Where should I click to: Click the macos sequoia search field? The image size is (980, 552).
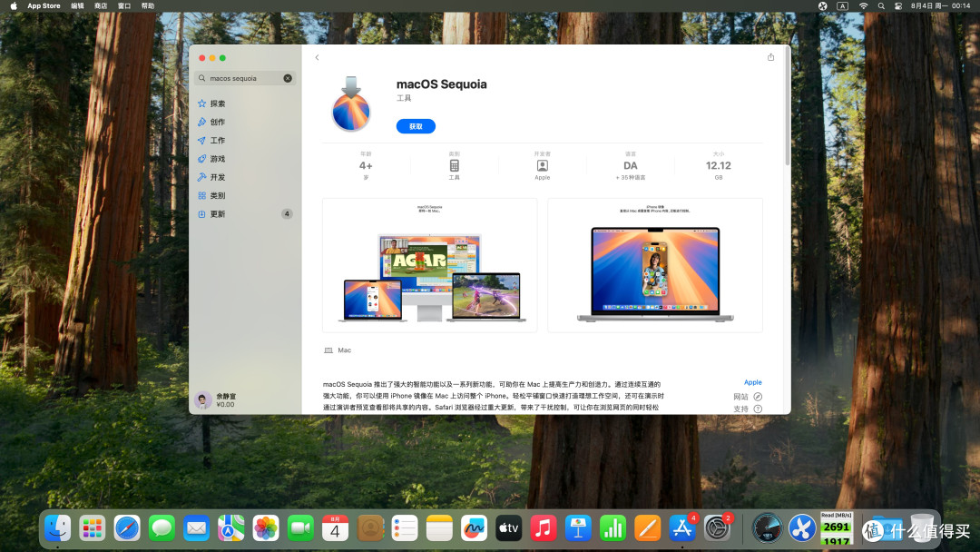click(244, 78)
